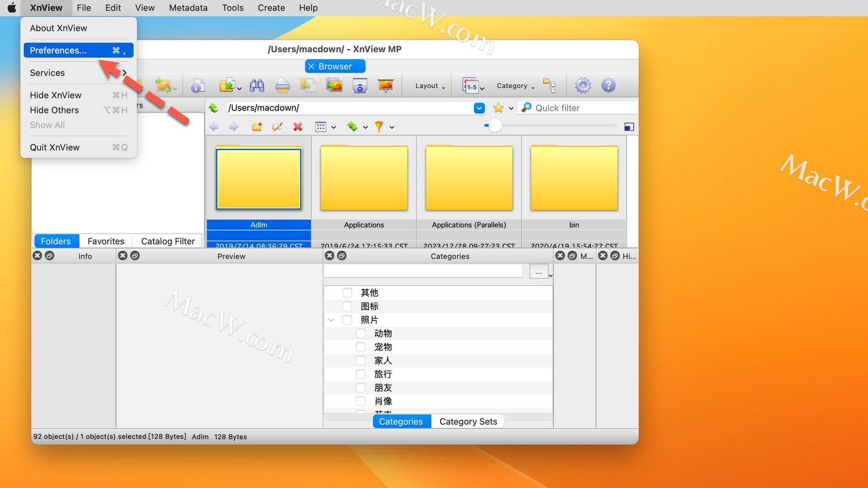Click the thumbnail view mode grid icon
This screenshot has height=488, width=868.
[x=321, y=127]
